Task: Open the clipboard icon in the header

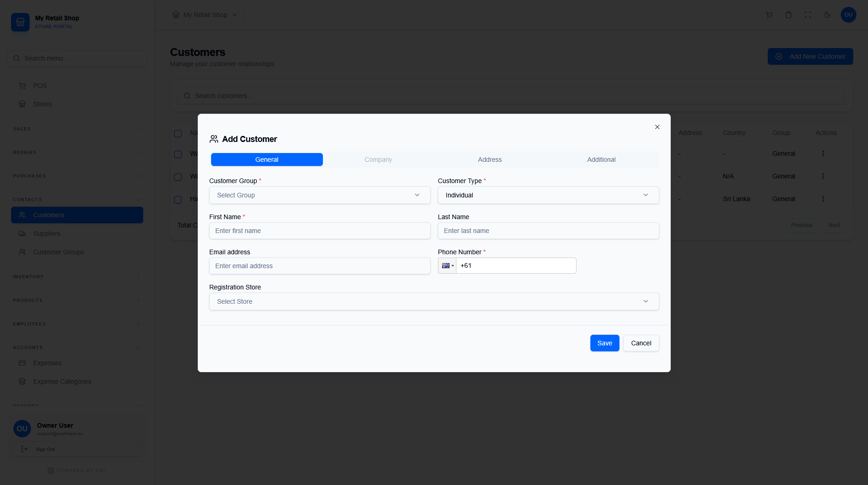Action: [x=788, y=15]
